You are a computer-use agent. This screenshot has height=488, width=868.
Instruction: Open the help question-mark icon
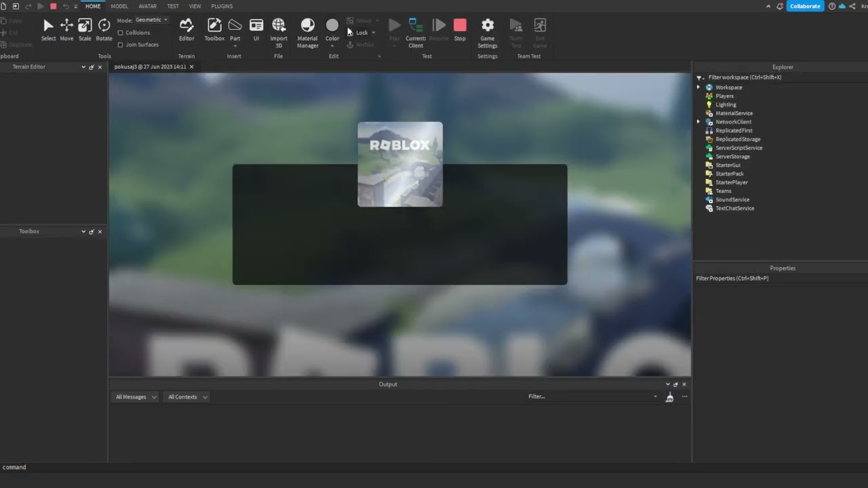click(832, 6)
